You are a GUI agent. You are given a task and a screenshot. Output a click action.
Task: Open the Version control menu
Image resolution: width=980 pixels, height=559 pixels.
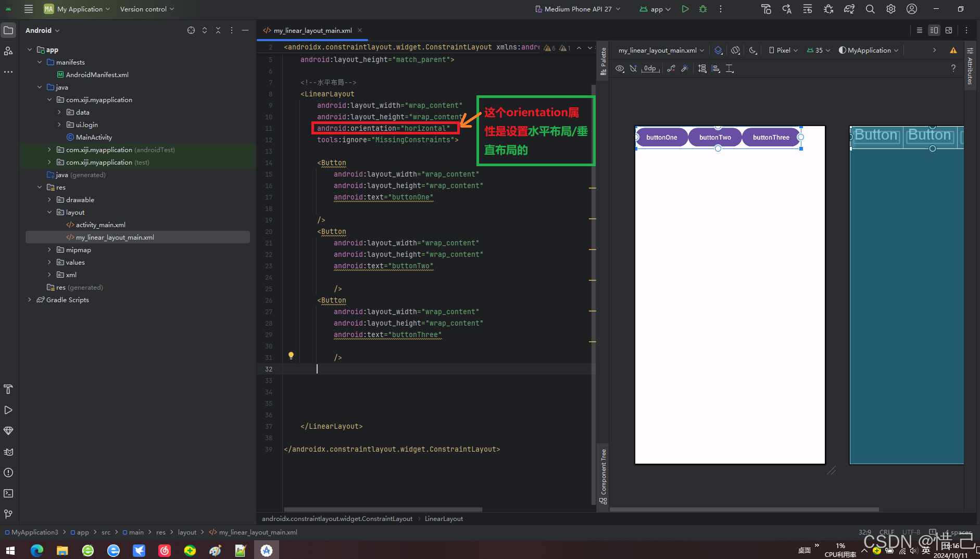point(147,9)
